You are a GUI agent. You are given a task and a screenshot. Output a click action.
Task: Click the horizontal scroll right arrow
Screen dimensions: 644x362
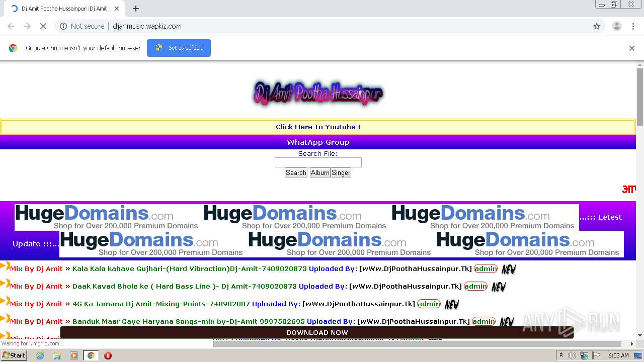pos(632,344)
